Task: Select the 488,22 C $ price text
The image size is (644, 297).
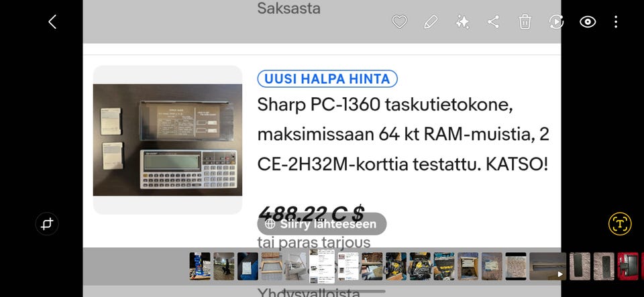Action: (x=311, y=213)
